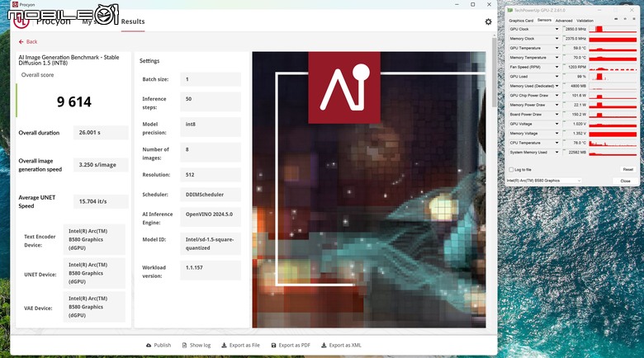Click the Batch size value field

point(211,79)
